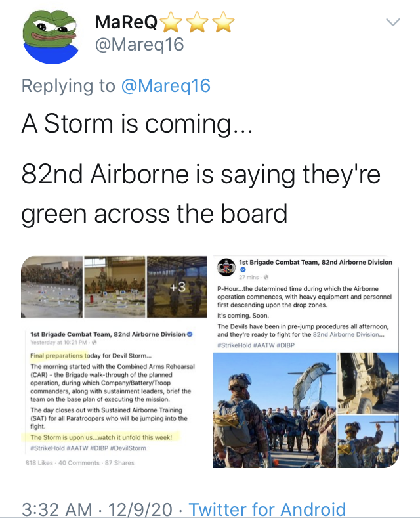The width and height of the screenshot is (420, 518).
Task: Open the 40 Comments count
Action: pos(79,463)
